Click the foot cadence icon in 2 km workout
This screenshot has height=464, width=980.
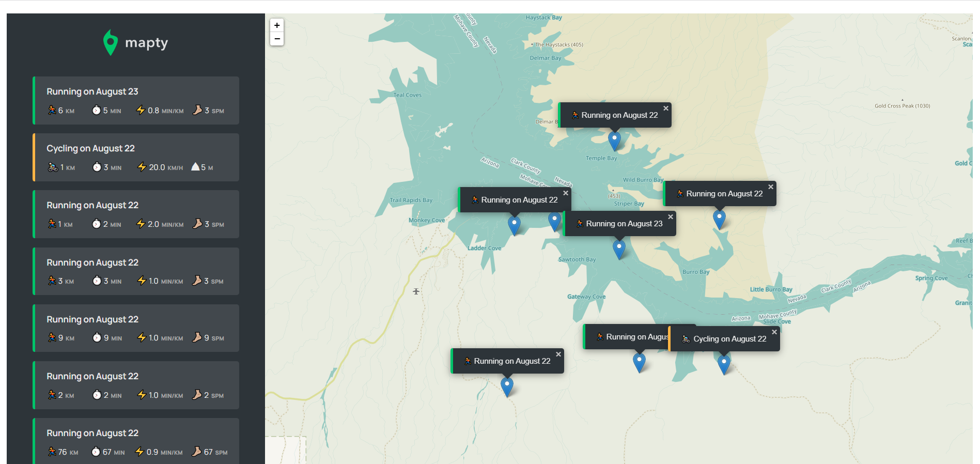coord(197,395)
